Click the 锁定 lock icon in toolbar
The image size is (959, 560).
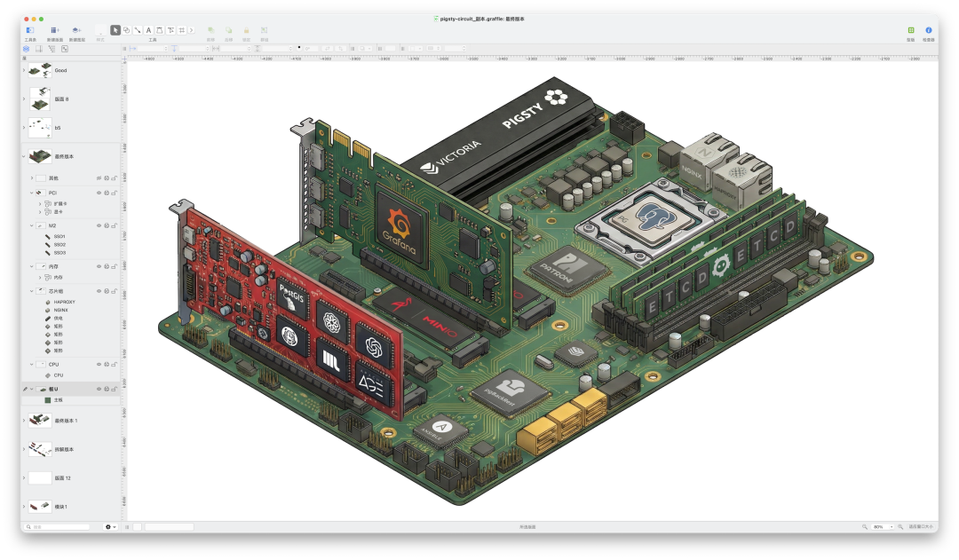click(x=247, y=30)
